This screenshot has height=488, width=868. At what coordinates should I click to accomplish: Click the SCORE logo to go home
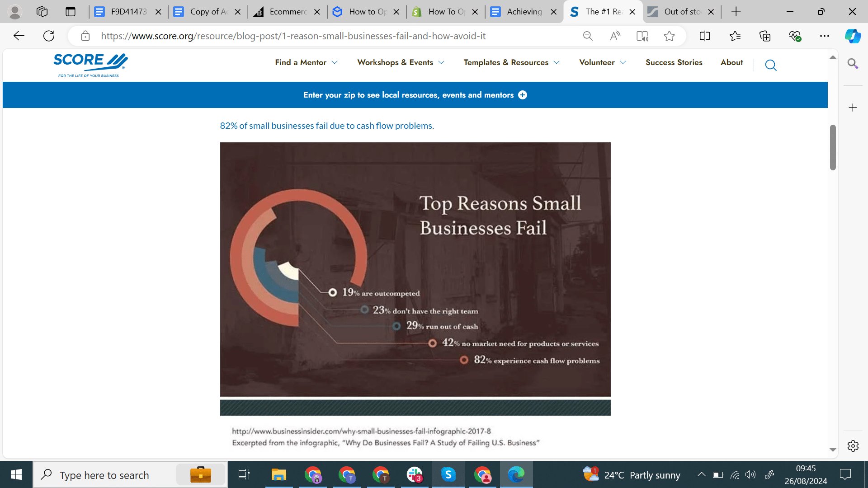point(90,65)
